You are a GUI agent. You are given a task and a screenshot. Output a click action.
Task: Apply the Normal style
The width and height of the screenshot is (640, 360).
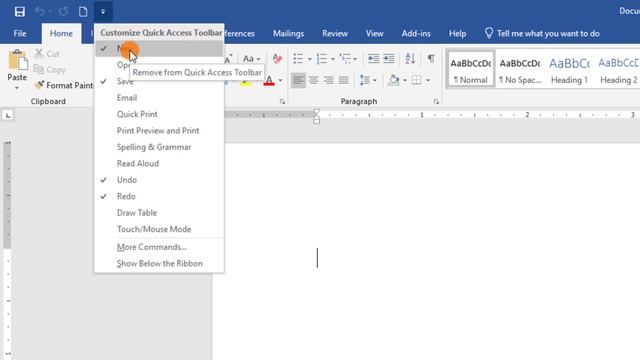(471, 69)
